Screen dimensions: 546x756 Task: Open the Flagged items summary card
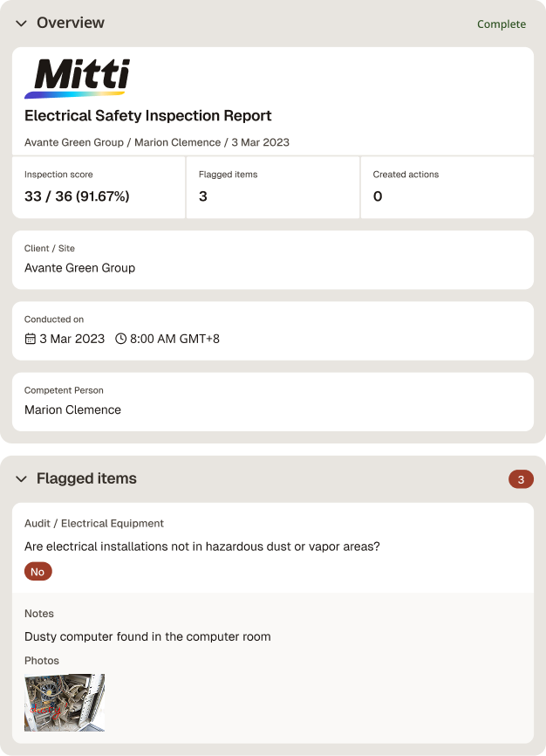tap(273, 187)
